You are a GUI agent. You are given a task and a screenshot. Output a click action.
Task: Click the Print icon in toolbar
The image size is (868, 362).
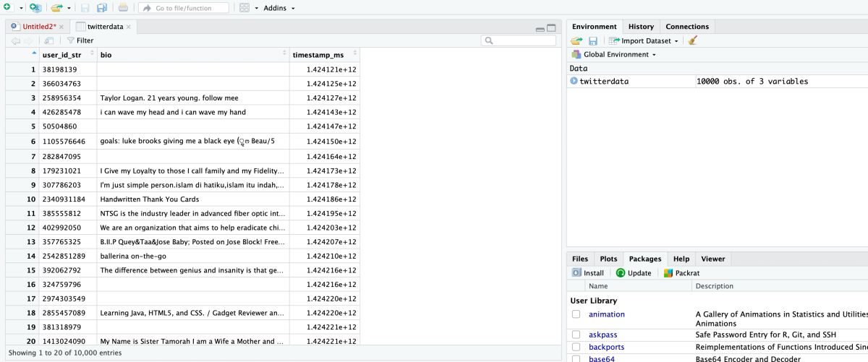click(x=123, y=8)
